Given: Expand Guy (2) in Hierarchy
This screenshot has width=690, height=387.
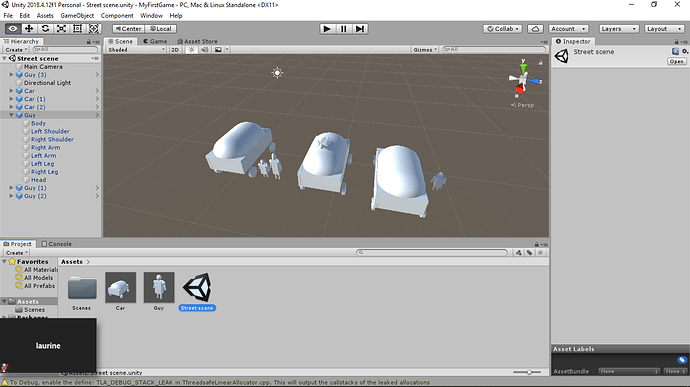Looking at the screenshot, I should tap(11, 196).
